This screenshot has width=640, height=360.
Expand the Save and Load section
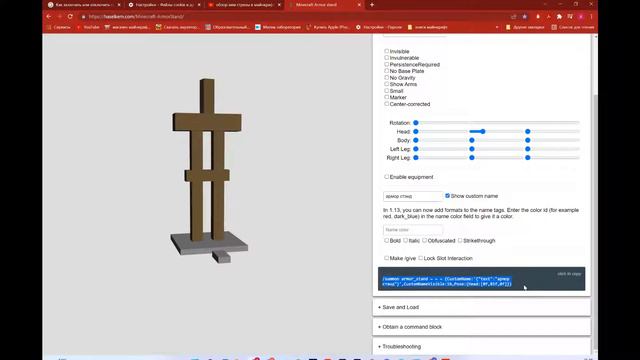coord(481,307)
